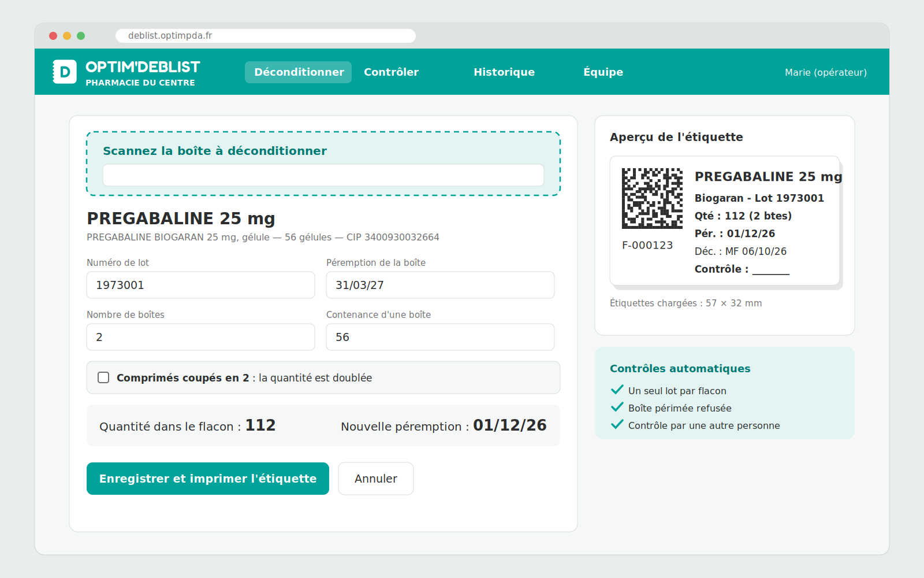Click the Annuler button

pyautogui.click(x=376, y=479)
